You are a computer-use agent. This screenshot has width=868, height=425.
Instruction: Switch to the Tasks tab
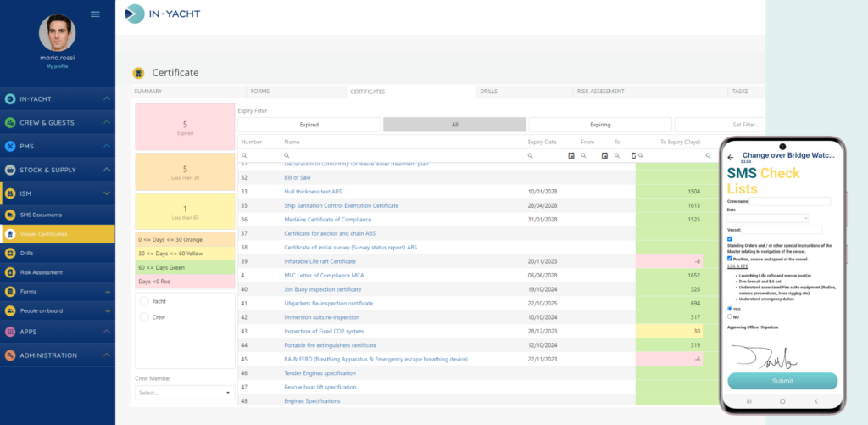[x=747, y=92]
